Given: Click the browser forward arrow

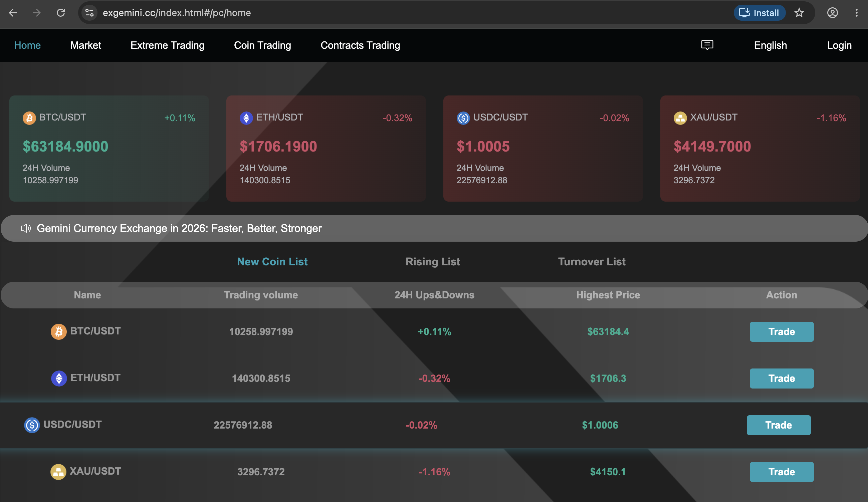Looking at the screenshot, I should [x=36, y=13].
